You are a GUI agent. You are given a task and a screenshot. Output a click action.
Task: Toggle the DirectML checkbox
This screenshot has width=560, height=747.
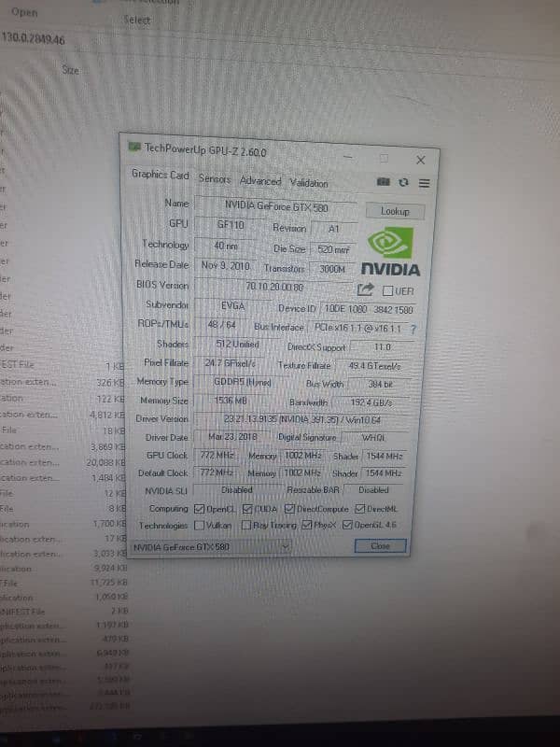(360, 509)
